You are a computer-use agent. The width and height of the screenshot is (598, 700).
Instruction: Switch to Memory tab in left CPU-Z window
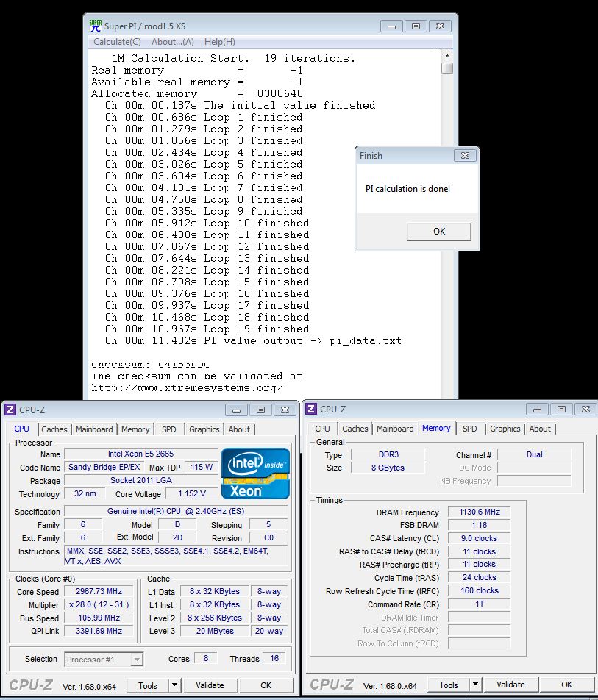click(x=135, y=429)
